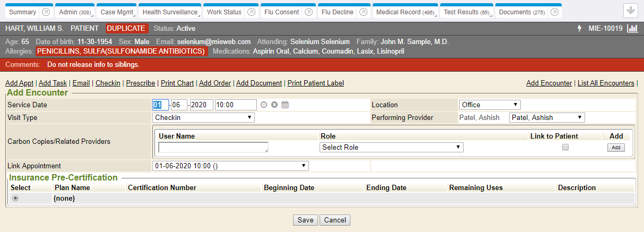Open the Visit Type dropdown

[203, 117]
